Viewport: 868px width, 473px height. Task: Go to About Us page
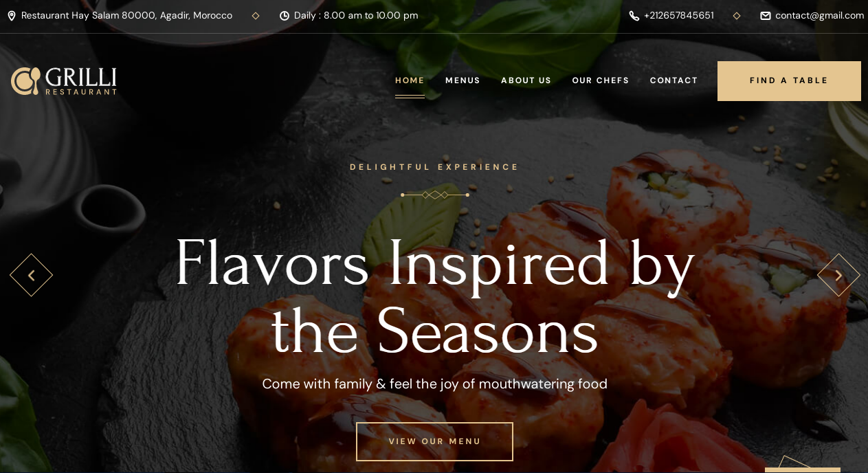point(526,80)
